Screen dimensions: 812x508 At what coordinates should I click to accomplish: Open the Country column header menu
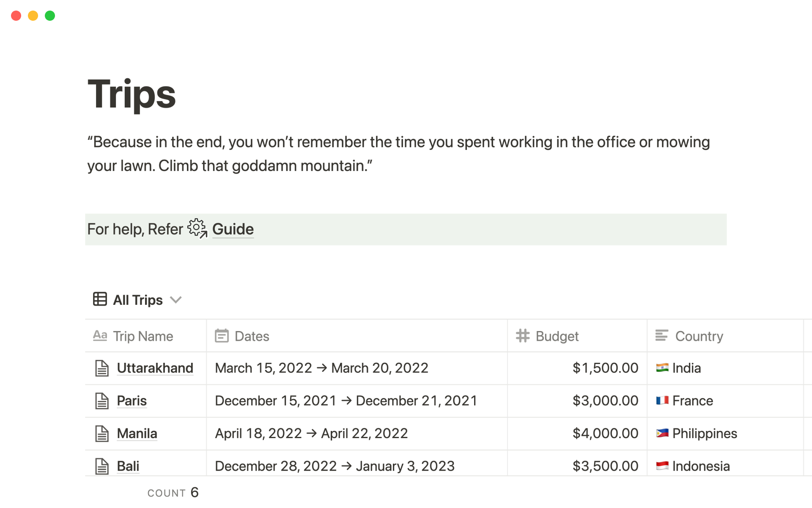tap(699, 336)
